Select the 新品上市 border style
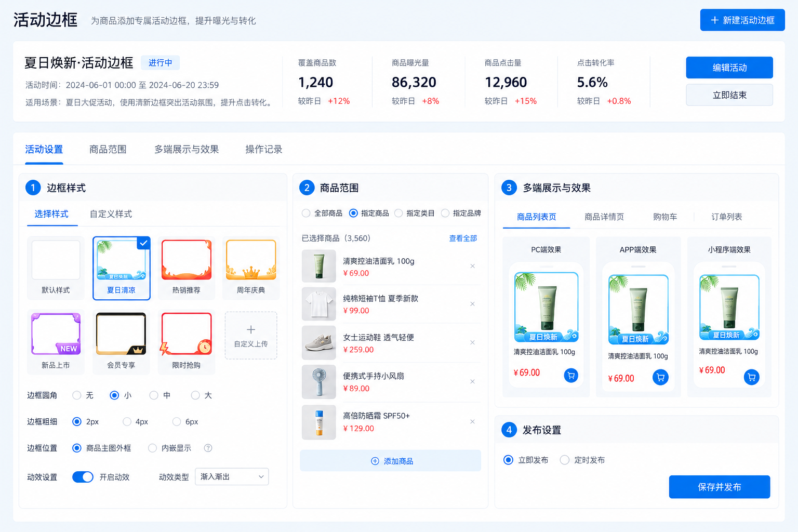Image resolution: width=798 pixels, height=532 pixels. (56, 342)
